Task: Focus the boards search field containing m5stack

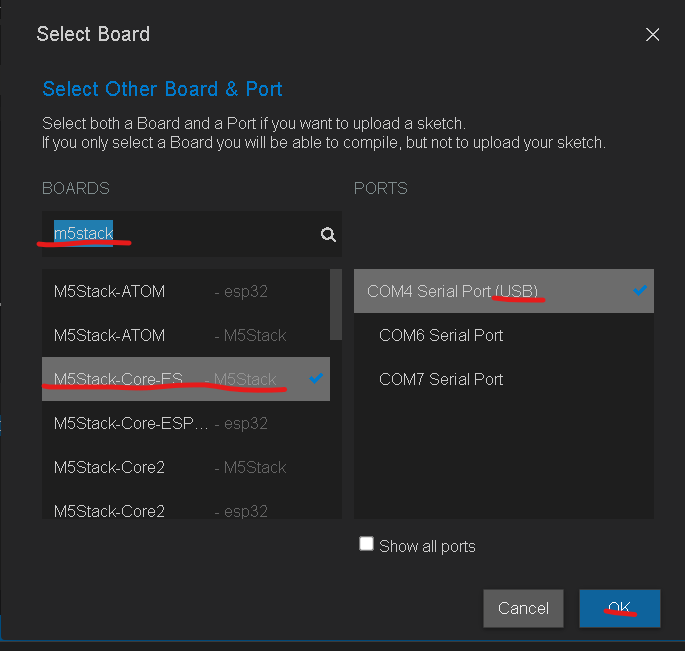Action: [x=192, y=234]
